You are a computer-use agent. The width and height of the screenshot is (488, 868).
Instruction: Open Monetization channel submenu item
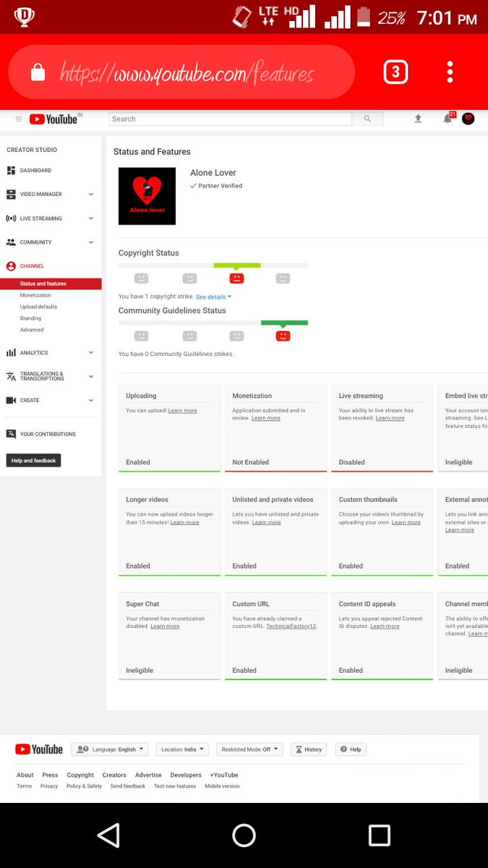click(35, 295)
